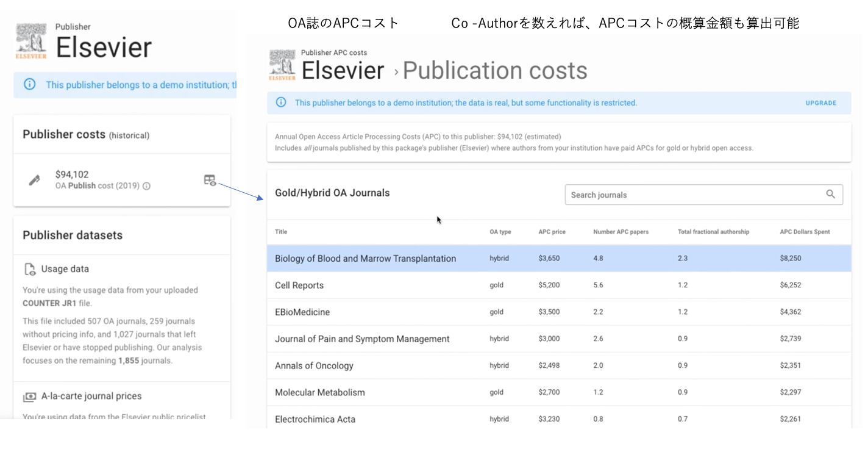Click the info icon after OA Publish cost (2019)
Image resolution: width=868 pixels, height=449 pixels.
tap(146, 186)
